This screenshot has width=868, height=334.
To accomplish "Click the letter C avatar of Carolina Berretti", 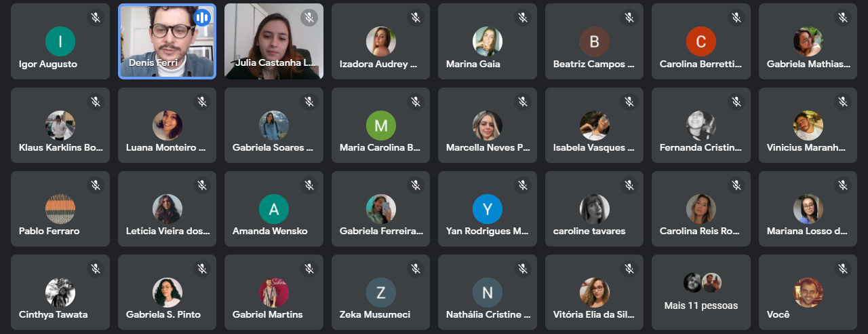I will point(701,41).
